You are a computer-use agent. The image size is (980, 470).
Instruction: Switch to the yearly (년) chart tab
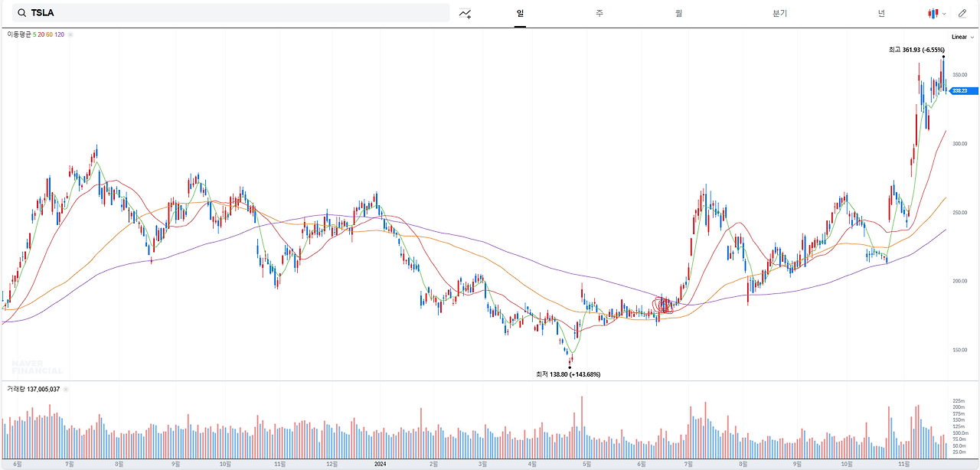(881, 13)
